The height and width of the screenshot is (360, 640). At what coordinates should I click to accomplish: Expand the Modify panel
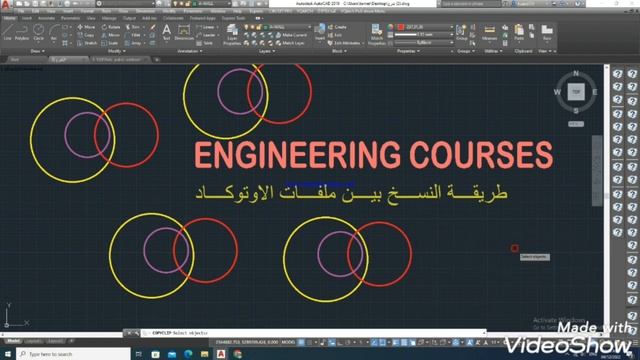(x=117, y=51)
